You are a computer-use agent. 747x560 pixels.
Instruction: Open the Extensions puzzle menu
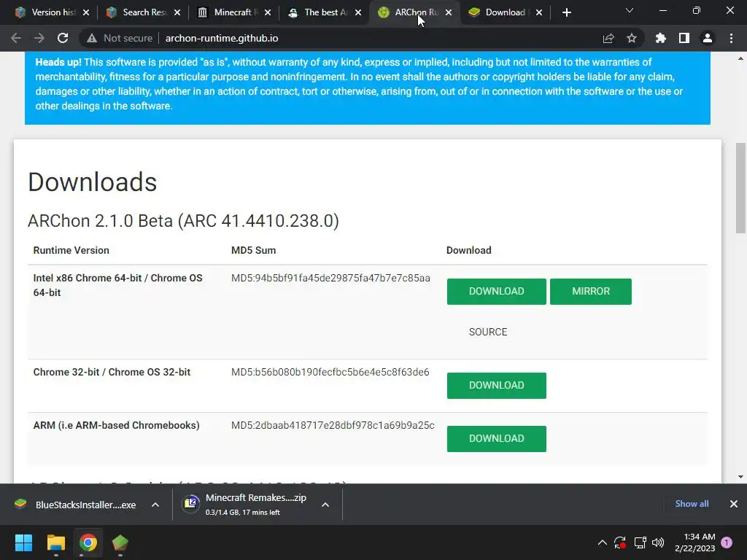coord(661,38)
